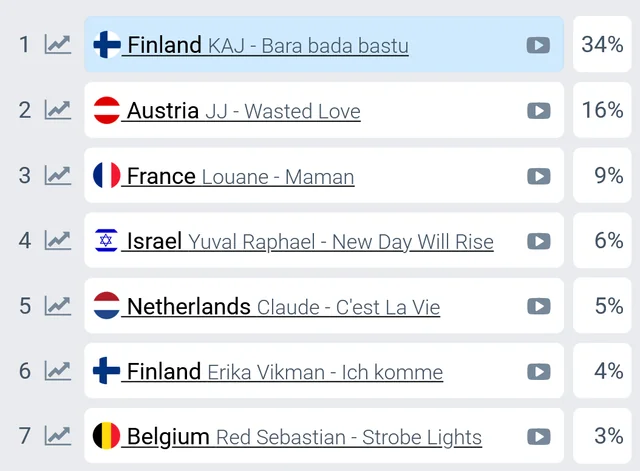
Task: View trend chart icon beside Israel
Action: pos(58,241)
